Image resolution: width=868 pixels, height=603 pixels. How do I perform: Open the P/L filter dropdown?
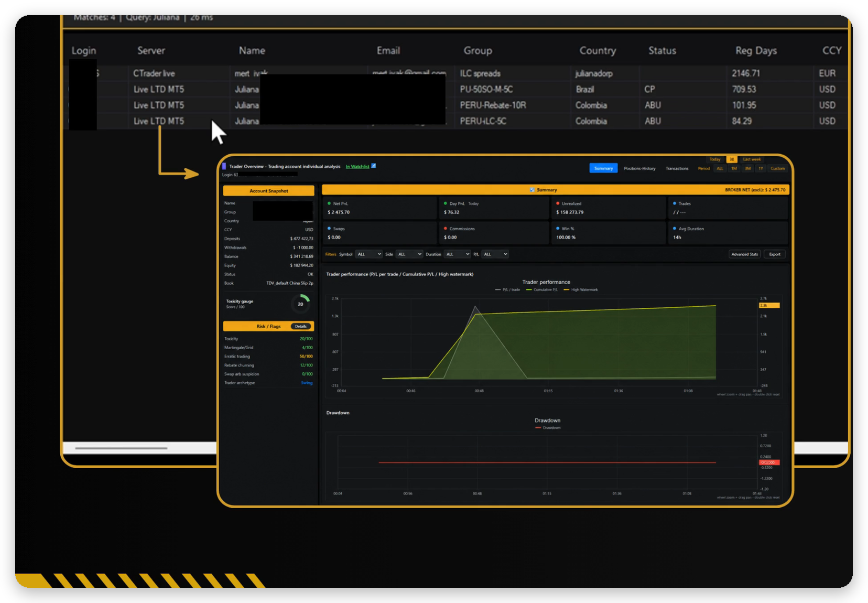pyautogui.click(x=495, y=254)
